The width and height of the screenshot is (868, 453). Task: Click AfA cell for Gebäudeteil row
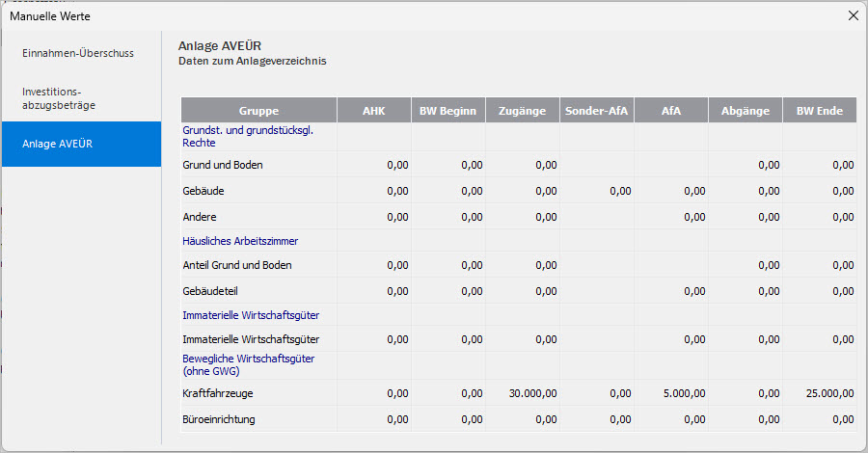point(671,291)
